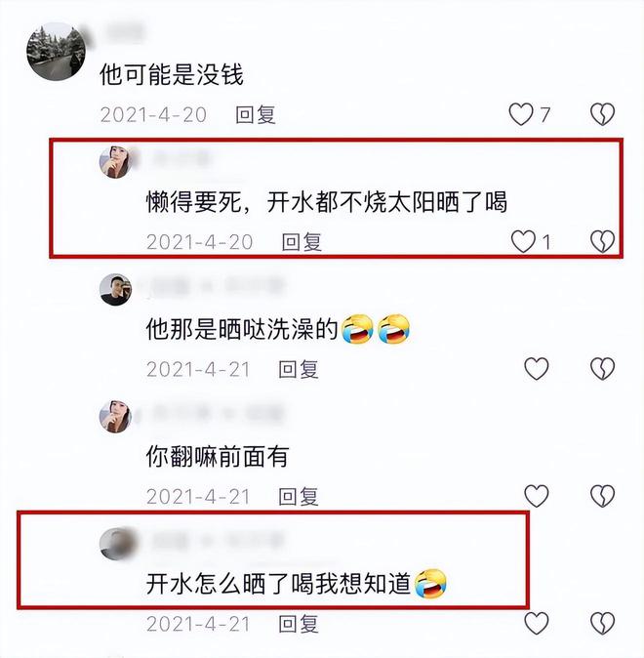Dislike the "他那是晒哒洗澡的" comment
644x658 pixels.
[602, 369]
